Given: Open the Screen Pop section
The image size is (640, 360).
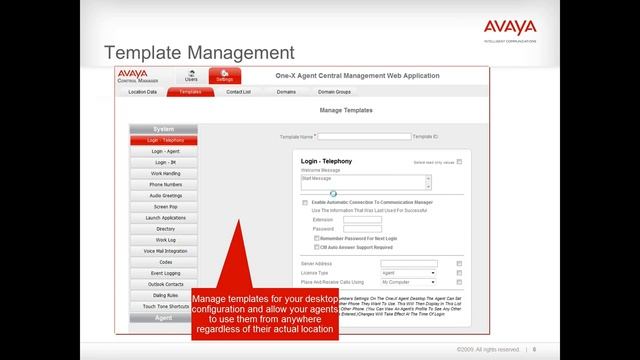Looking at the screenshot, I should (164, 207).
